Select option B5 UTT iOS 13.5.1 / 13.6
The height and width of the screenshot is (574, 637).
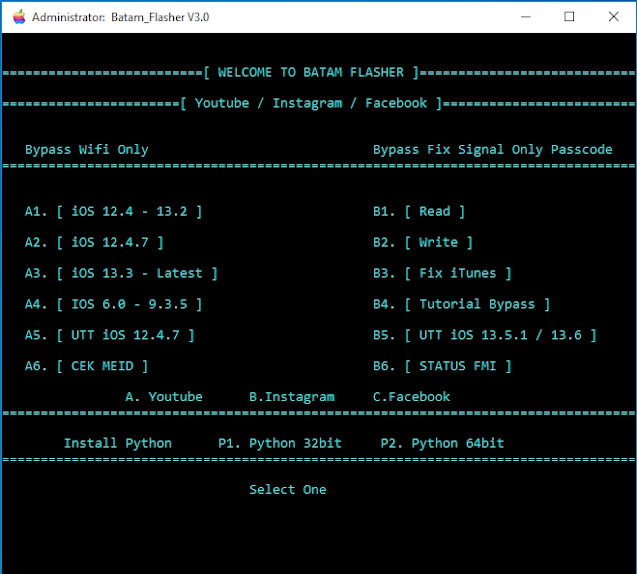click(x=485, y=335)
